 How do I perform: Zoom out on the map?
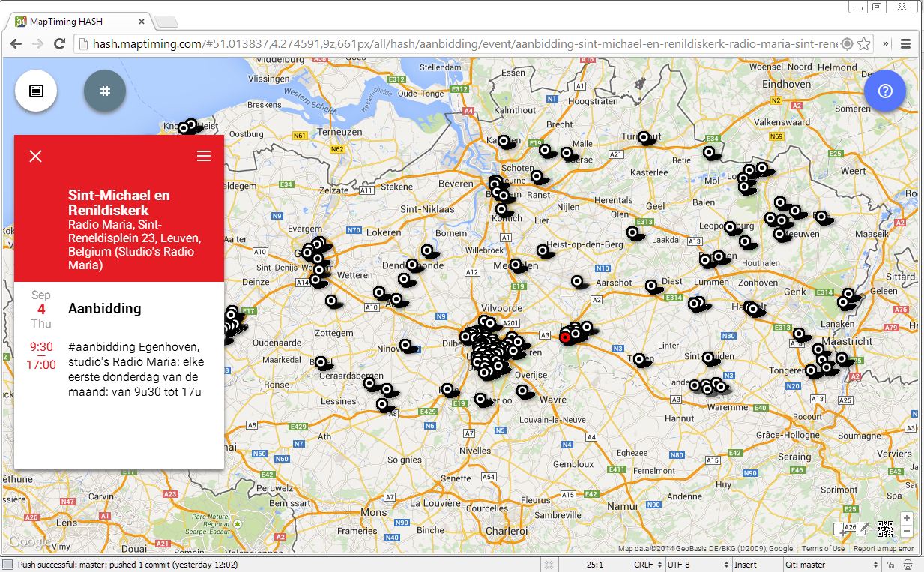pos(906,531)
